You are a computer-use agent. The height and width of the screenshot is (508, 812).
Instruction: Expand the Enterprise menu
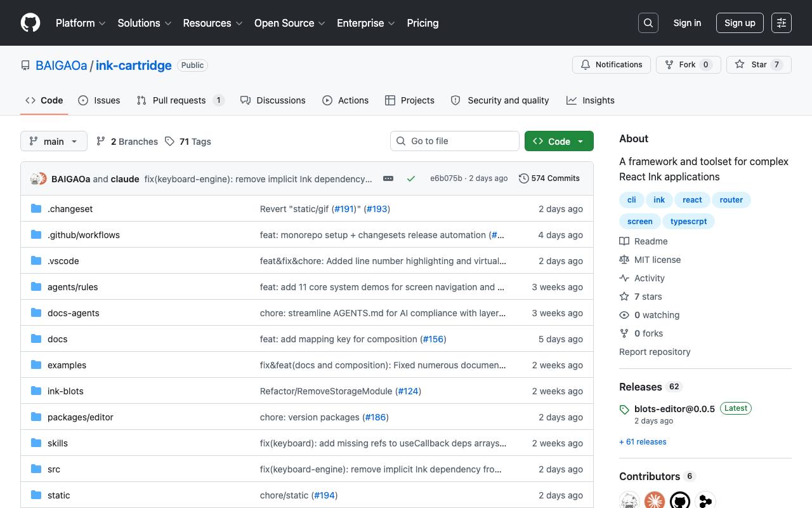coord(366,23)
